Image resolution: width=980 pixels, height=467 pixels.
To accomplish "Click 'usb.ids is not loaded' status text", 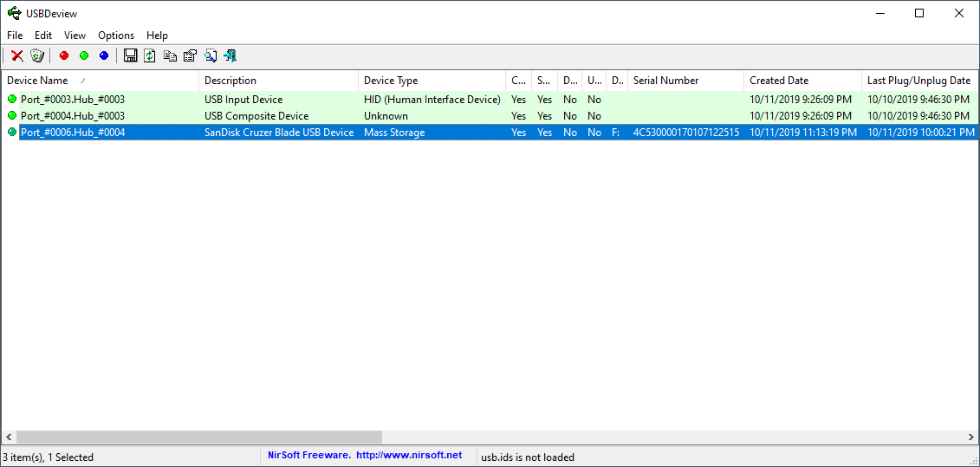I will [528, 457].
